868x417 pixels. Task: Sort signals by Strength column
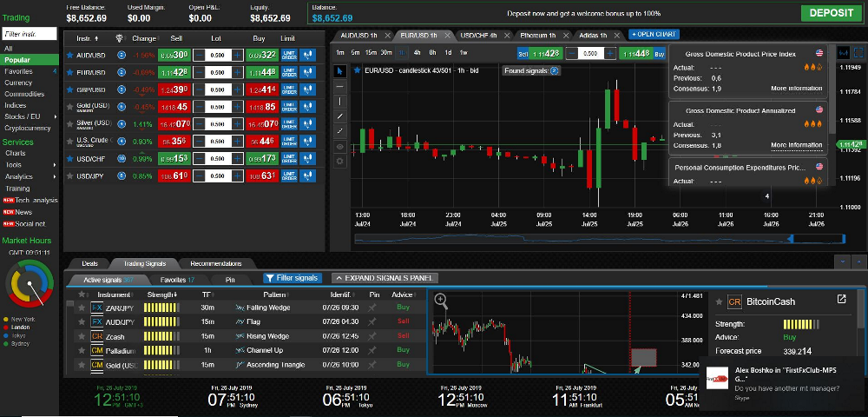tap(161, 295)
